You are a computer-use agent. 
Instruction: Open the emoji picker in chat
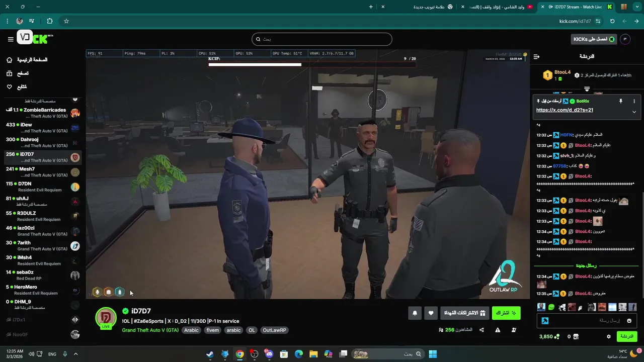tap(629, 321)
